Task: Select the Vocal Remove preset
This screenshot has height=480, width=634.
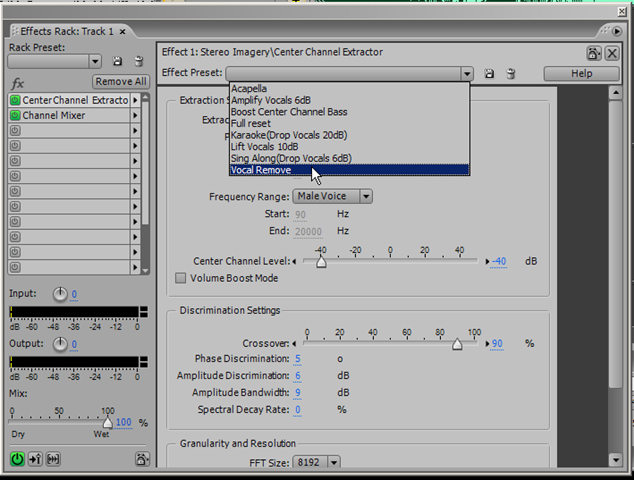Action: point(261,170)
